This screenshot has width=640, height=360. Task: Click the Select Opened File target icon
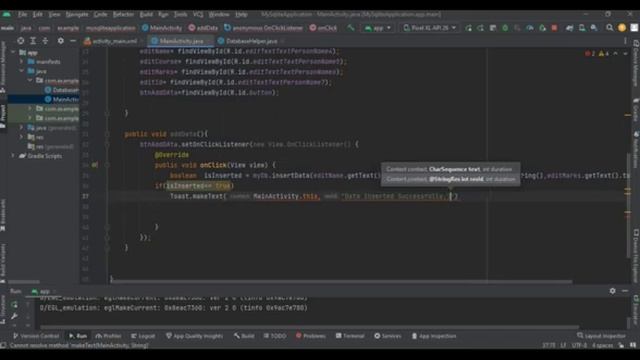[20, 41]
